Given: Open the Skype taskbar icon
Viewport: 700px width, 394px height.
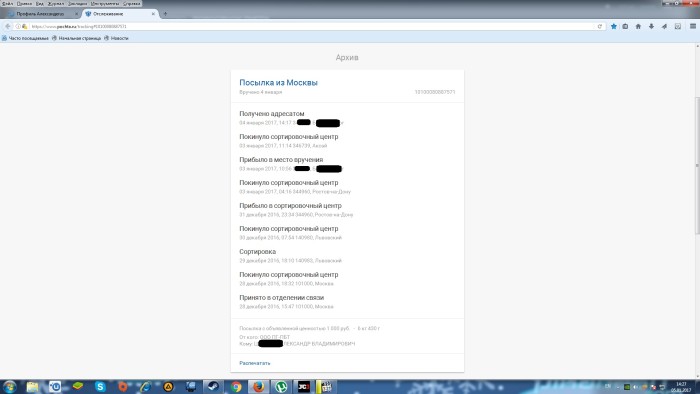Looking at the screenshot, I should (100, 386).
